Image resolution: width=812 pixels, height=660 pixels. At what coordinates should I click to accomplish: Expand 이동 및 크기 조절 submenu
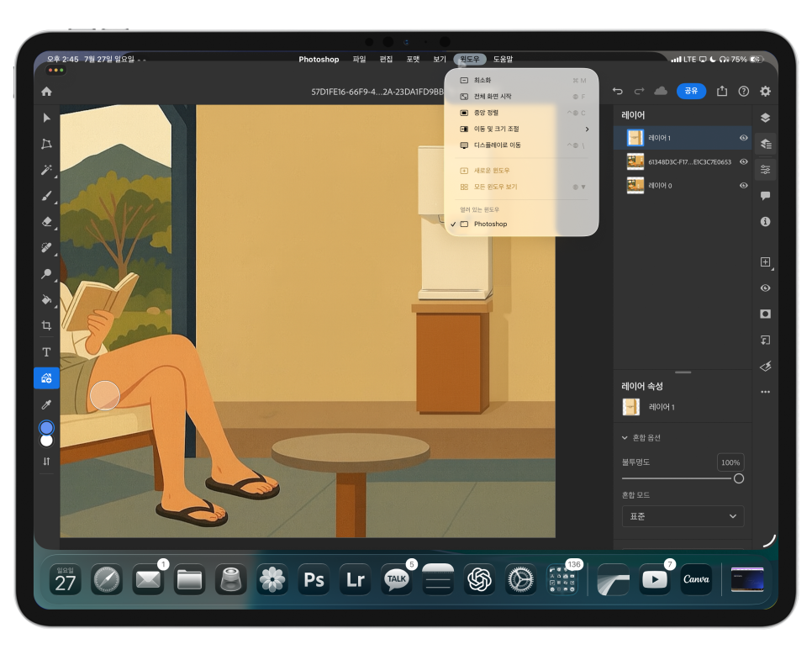point(521,129)
